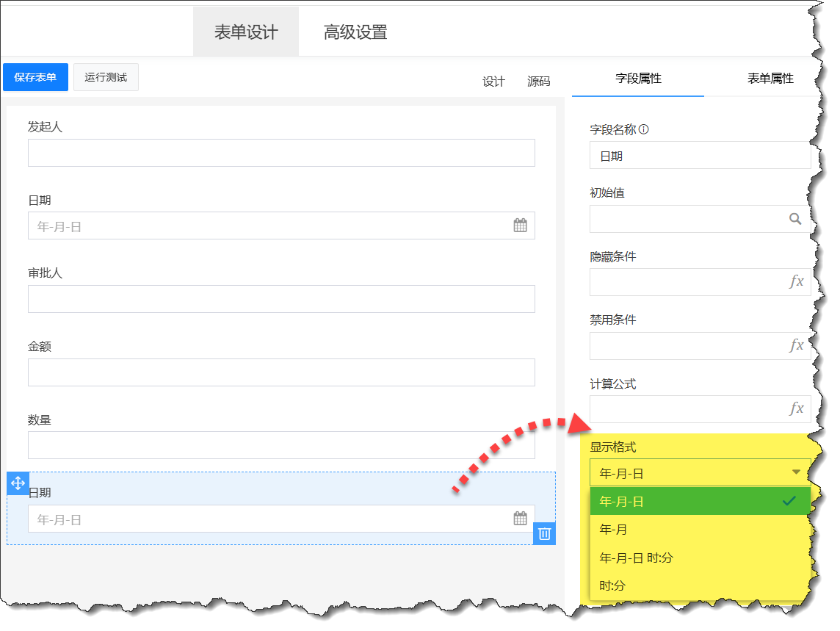Open the fx formula editor for 计算公式
The height and width of the screenshot is (631, 840).
(796, 409)
